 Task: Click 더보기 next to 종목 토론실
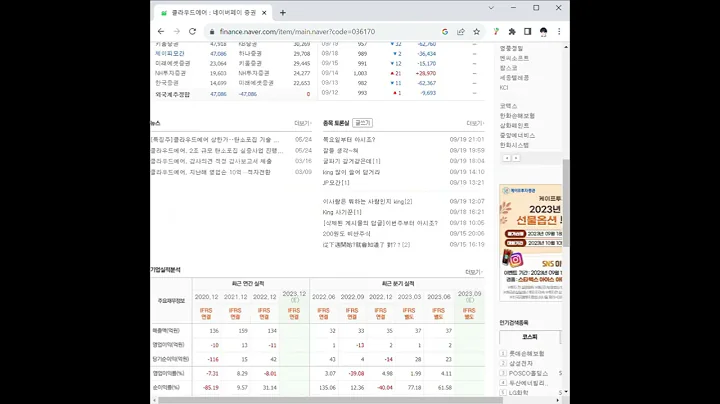coord(475,123)
